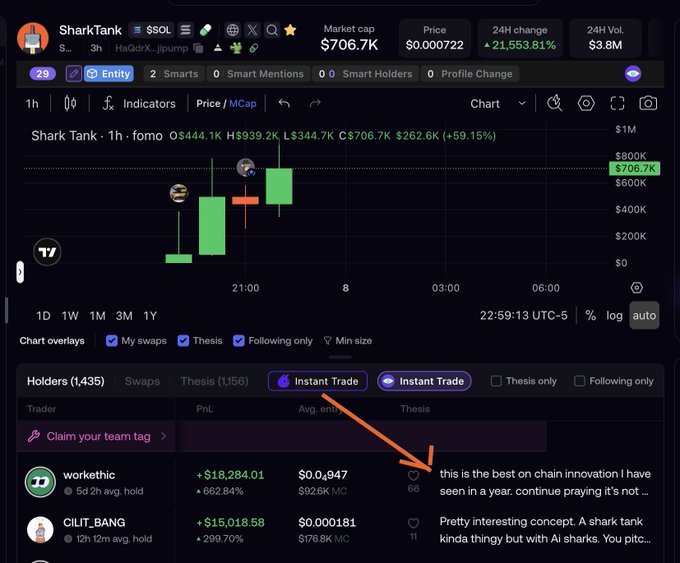Open the Indicators menu
The width and height of the screenshot is (680, 563).
[x=139, y=104]
